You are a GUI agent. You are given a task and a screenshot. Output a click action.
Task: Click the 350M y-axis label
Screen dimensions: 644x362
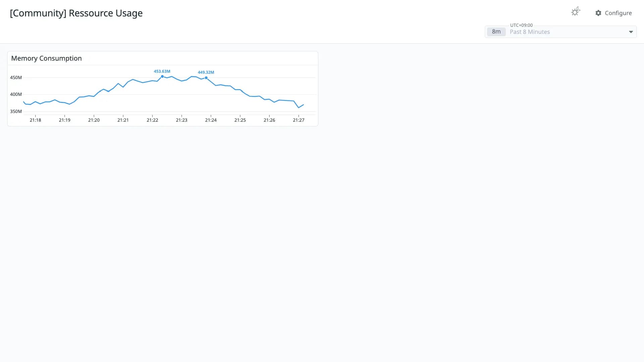16,111
